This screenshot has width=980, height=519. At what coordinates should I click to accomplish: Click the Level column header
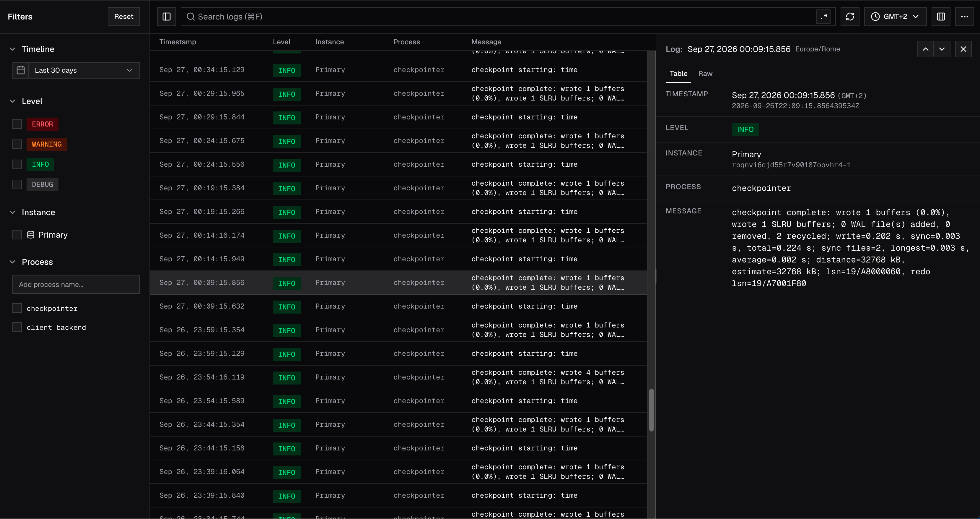(x=281, y=42)
